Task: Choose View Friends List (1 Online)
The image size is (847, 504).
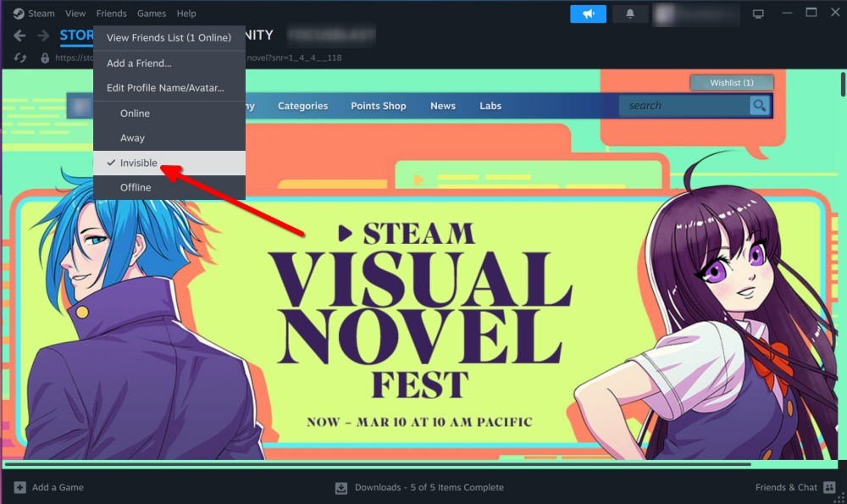Action: point(169,38)
